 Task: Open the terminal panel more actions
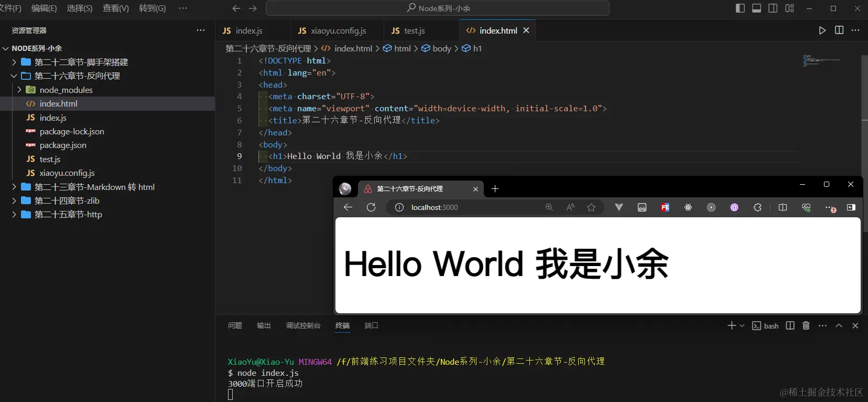pos(822,326)
